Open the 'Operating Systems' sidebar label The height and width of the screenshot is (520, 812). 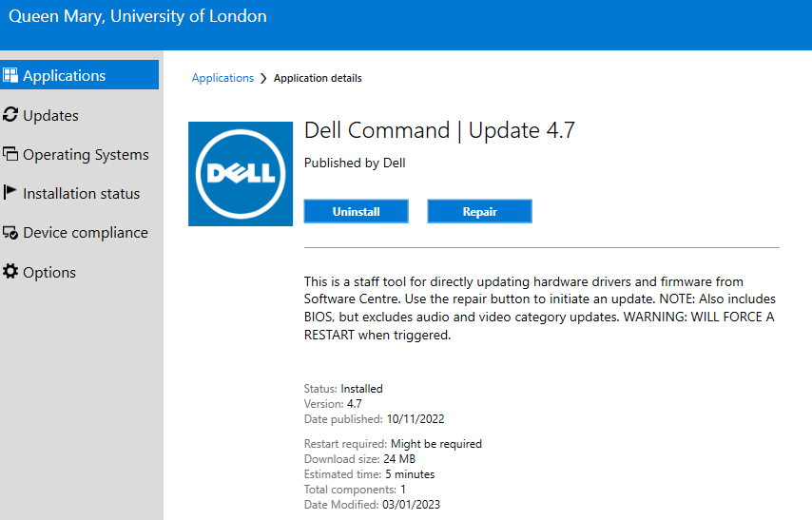click(x=86, y=154)
